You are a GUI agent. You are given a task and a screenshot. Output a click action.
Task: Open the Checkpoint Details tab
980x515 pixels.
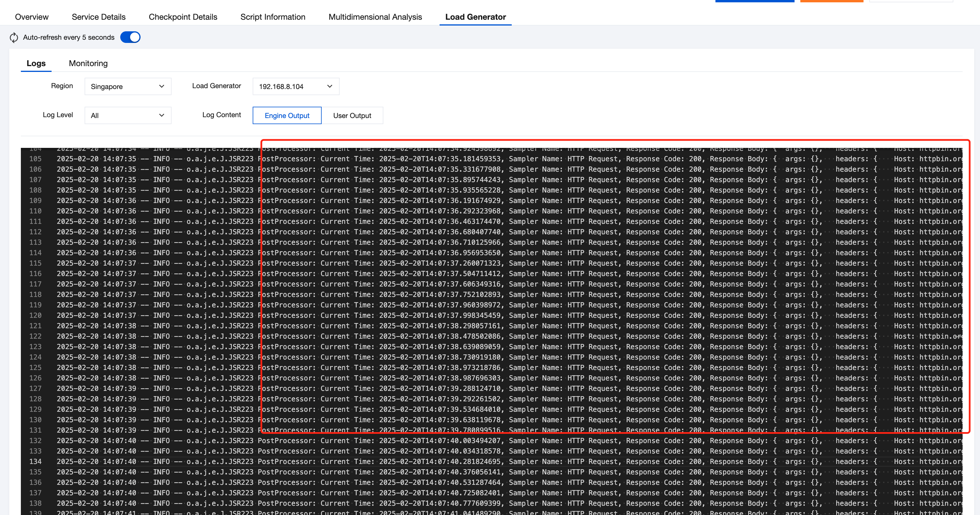(183, 17)
